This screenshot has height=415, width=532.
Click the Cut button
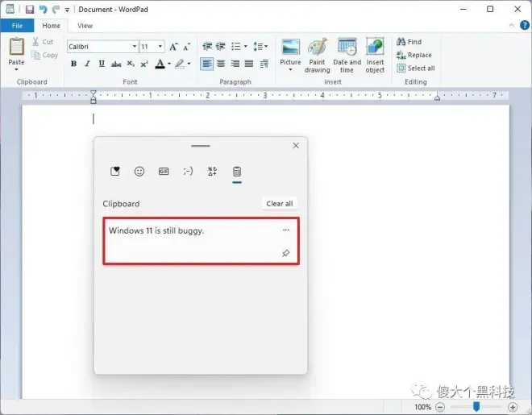(x=43, y=42)
